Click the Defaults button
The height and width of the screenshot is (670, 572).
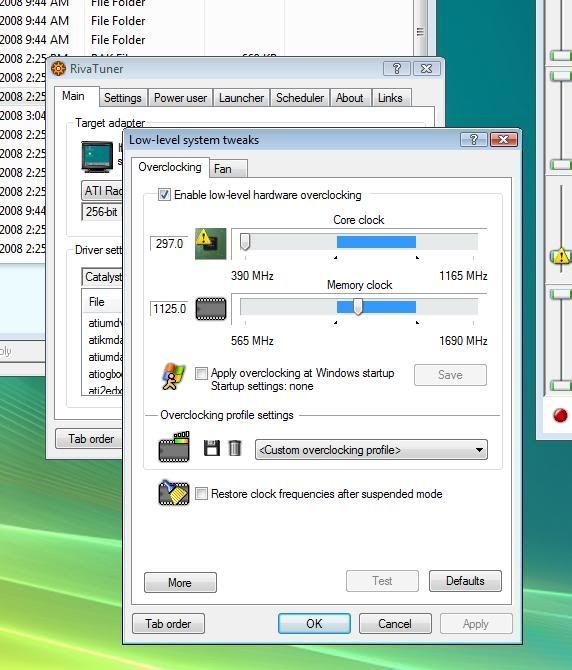click(x=465, y=581)
